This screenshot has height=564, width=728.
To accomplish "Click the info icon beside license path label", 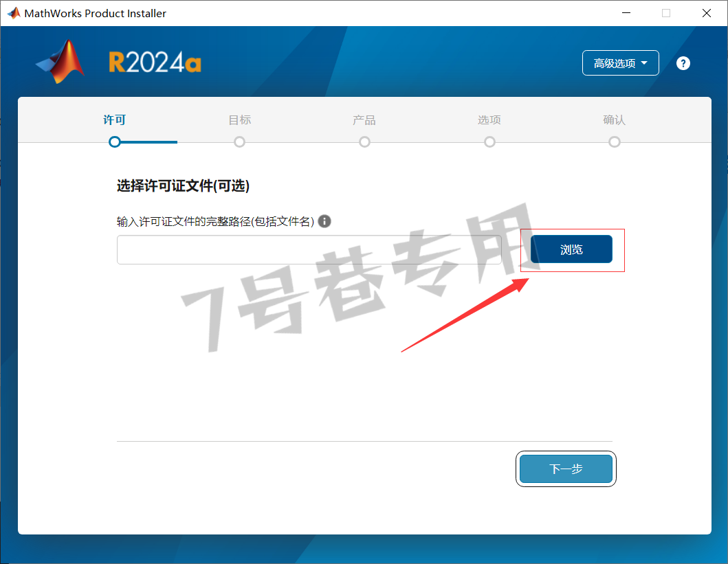I will click(324, 221).
